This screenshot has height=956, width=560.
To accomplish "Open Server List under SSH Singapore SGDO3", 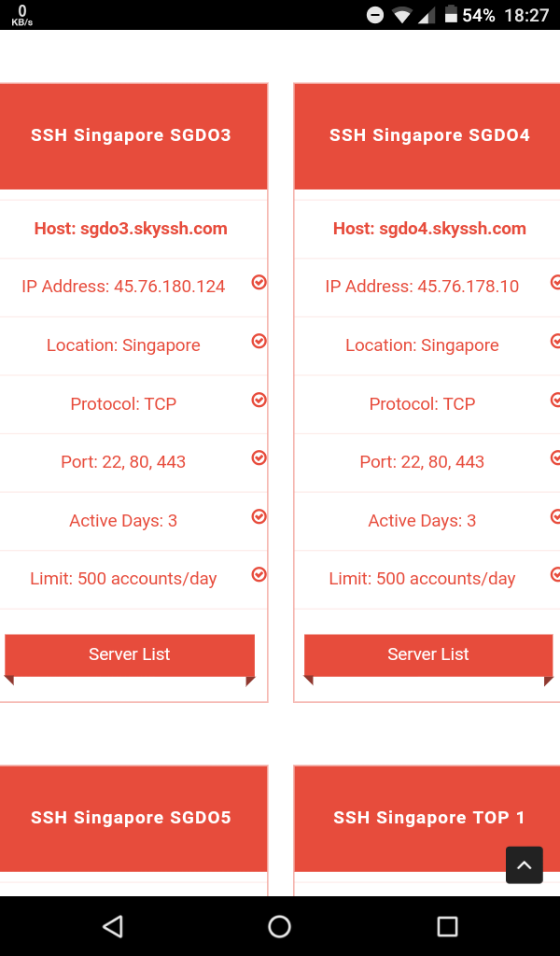I will tap(129, 654).
